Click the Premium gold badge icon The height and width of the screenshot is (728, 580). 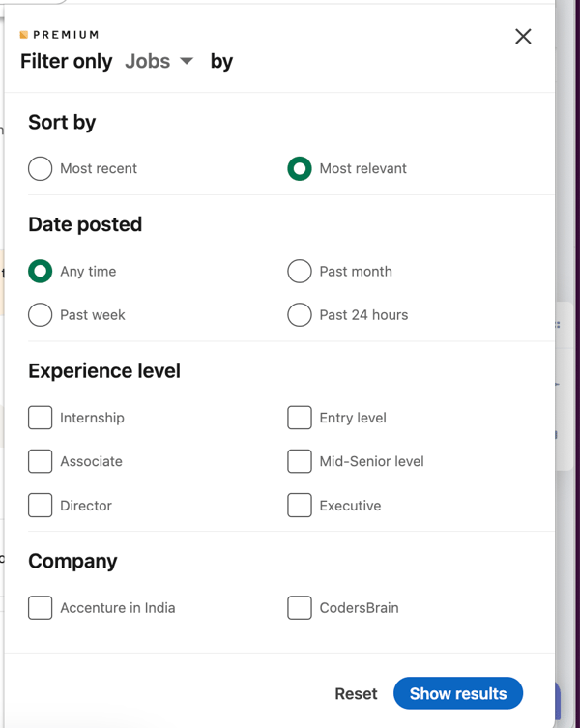point(24,35)
